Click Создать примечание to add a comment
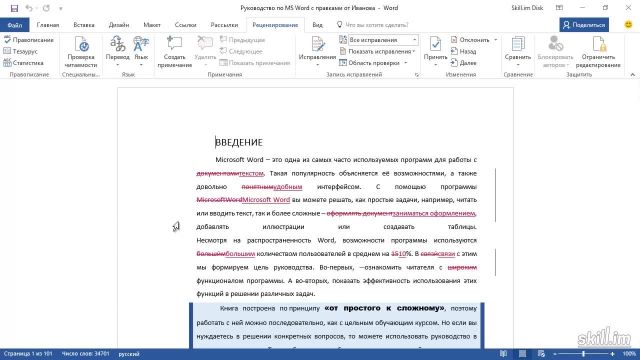This screenshot has height=360, width=640. click(175, 52)
